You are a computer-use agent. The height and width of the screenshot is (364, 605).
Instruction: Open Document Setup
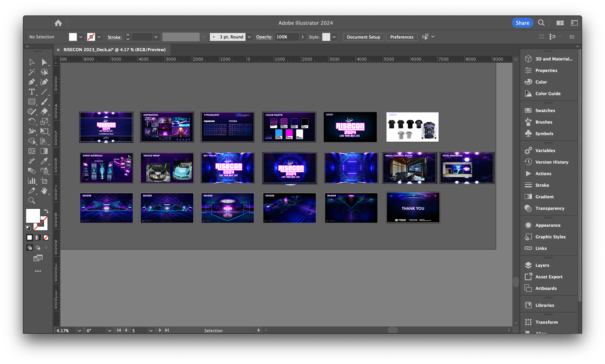[x=363, y=37]
